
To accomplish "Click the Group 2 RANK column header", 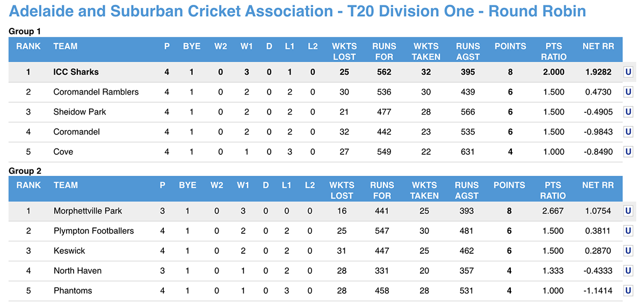I will tap(28, 185).
